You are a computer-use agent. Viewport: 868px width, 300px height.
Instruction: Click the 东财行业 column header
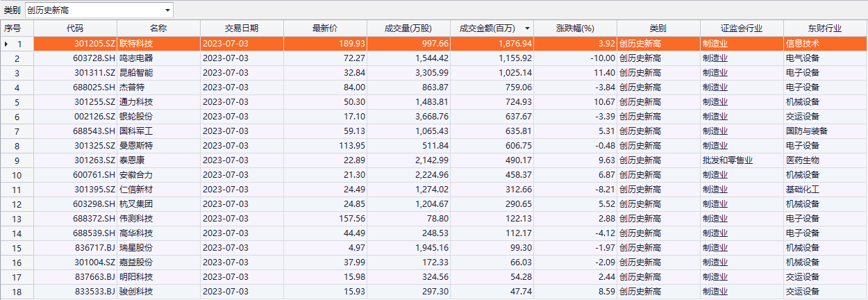pyautogui.click(x=825, y=28)
